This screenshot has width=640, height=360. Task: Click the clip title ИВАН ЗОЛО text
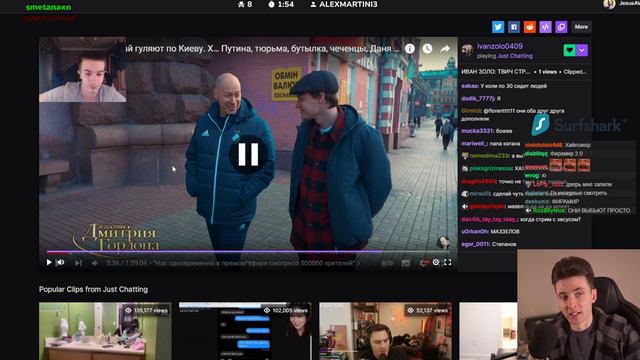click(496, 72)
